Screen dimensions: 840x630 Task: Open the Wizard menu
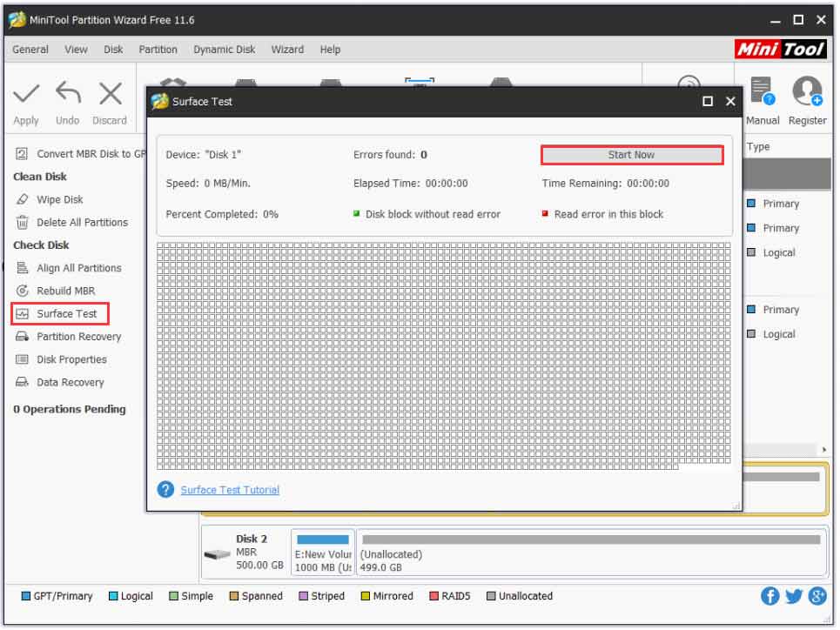[x=287, y=50]
